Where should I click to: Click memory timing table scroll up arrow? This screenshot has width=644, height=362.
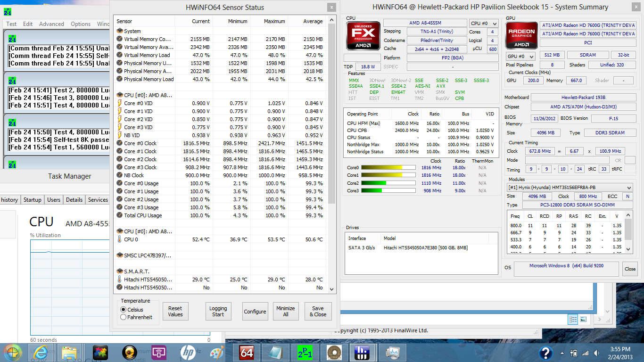628,214
